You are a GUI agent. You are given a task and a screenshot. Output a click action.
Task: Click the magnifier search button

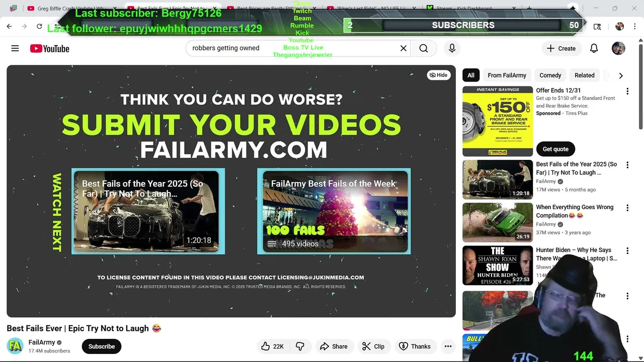[424, 48]
